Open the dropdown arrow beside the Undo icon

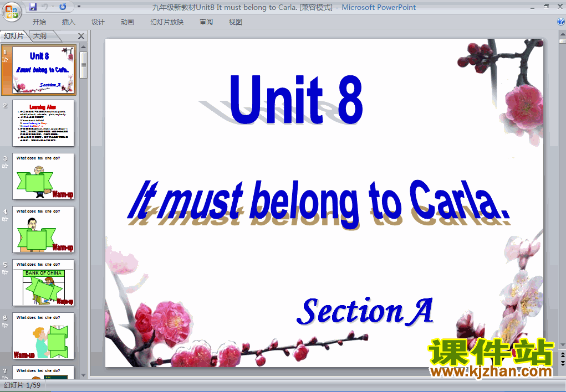click(53, 7)
